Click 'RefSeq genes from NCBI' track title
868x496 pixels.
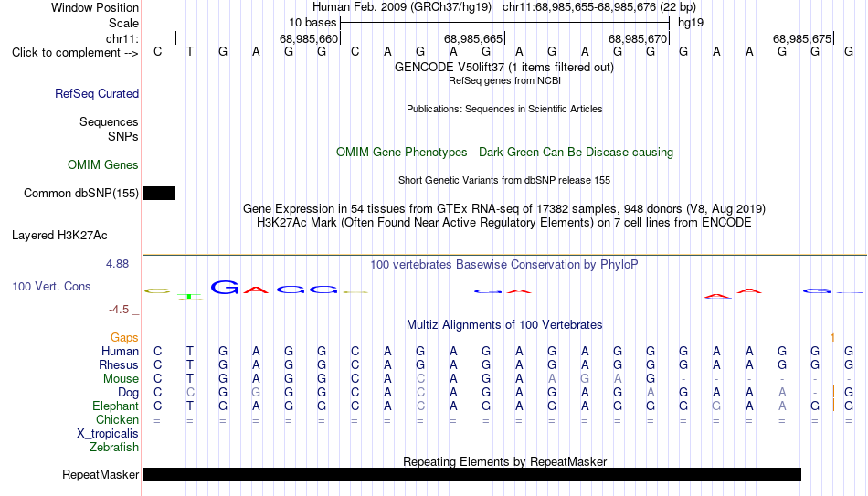point(504,80)
